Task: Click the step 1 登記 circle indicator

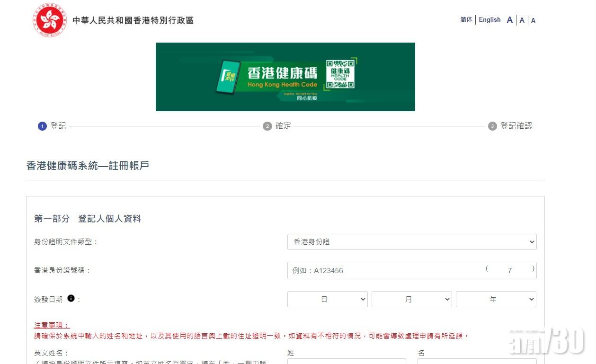Action: (x=42, y=126)
